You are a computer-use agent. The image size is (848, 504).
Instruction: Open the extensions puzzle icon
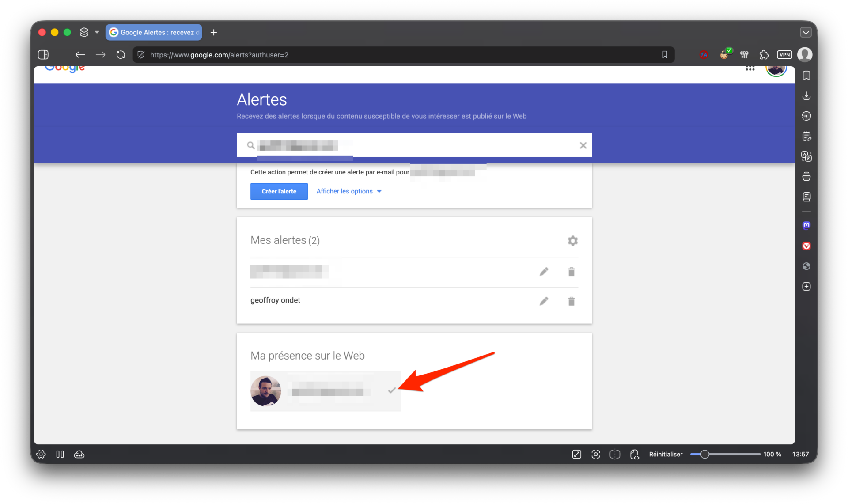point(764,55)
